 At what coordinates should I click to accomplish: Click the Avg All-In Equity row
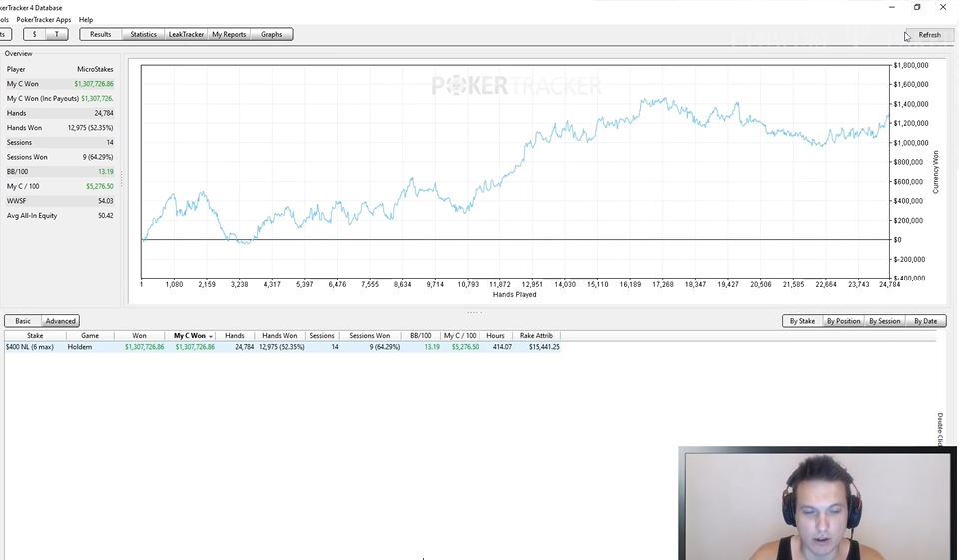[x=60, y=216]
